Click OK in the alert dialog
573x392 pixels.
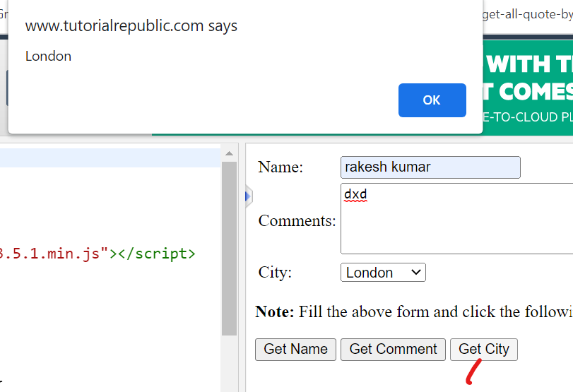click(x=432, y=100)
